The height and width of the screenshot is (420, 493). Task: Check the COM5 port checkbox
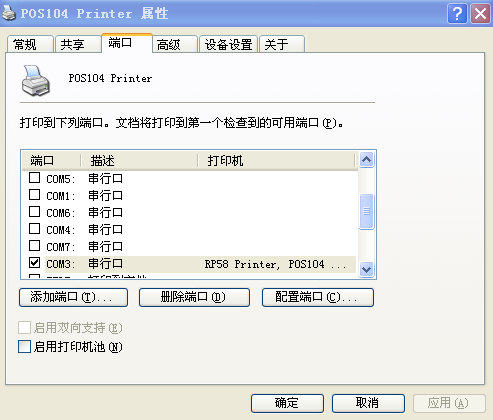pyautogui.click(x=34, y=178)
